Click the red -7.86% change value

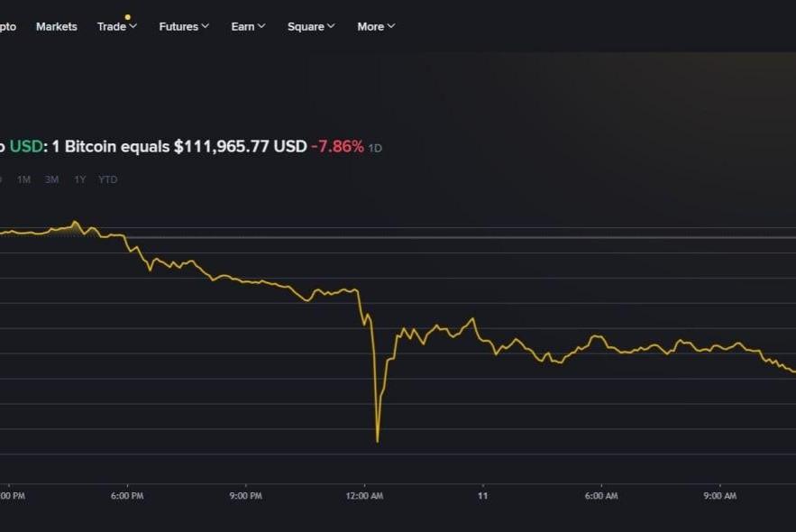tap(337, 146)
